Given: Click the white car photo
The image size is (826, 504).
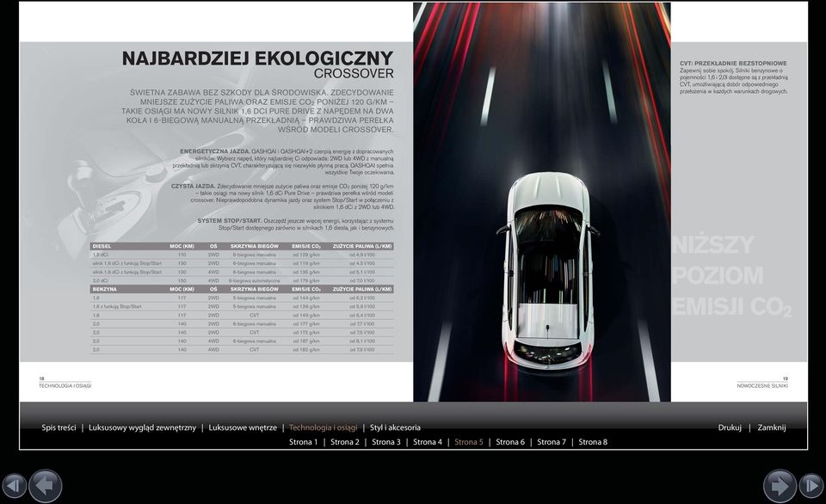Looking at the screenshot, I should (548, 271).
